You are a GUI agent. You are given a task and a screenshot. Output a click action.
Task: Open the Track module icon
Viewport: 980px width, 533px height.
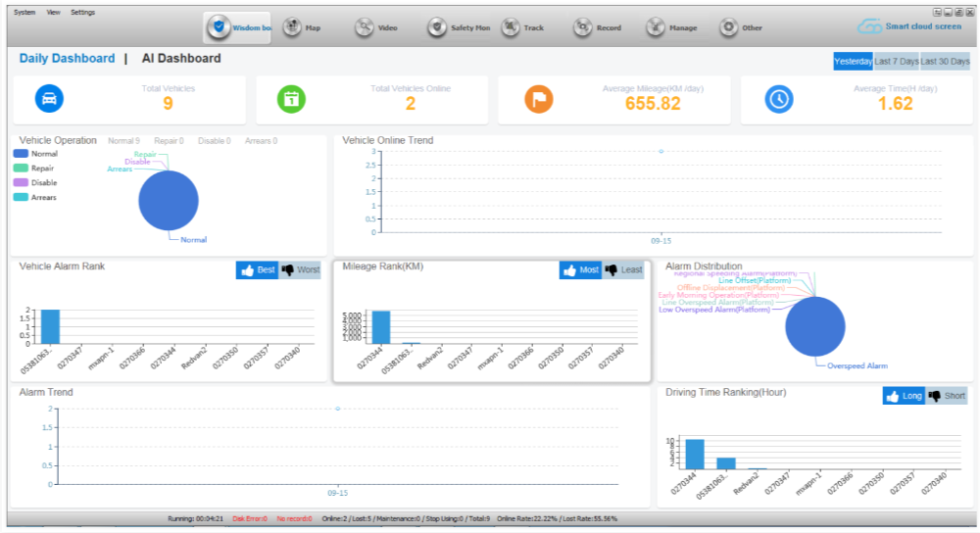511,27
